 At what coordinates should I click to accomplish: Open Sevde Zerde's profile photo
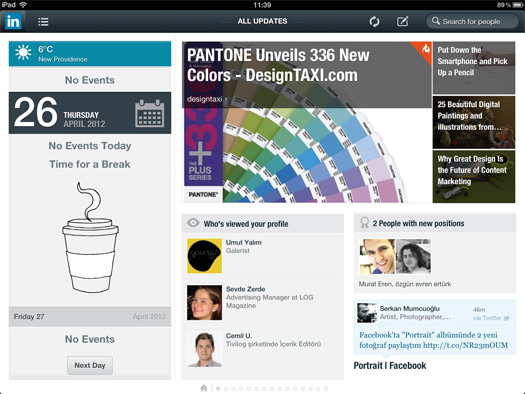pos(204,303)
